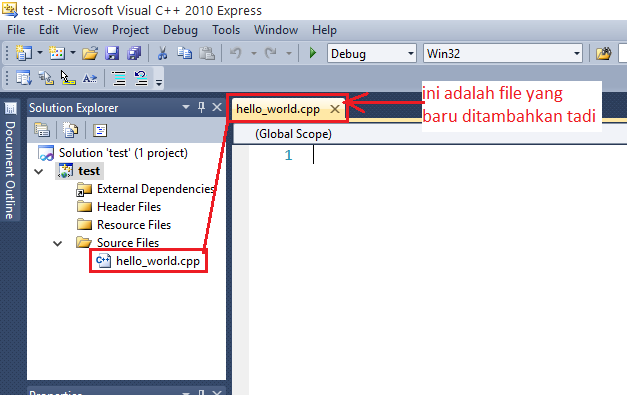Collapse the Source Files folder arrow
Image resolution: width=627 pixels, height=395 pixels.
click(58, 243)
